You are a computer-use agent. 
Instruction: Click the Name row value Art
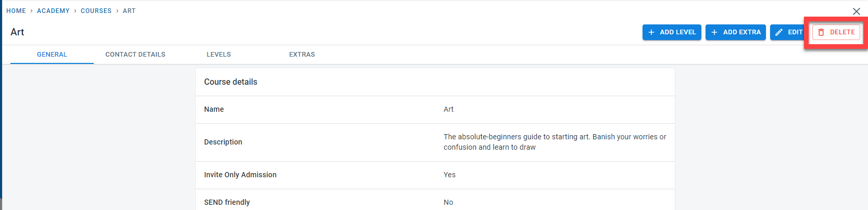click(x=448, y=110)
